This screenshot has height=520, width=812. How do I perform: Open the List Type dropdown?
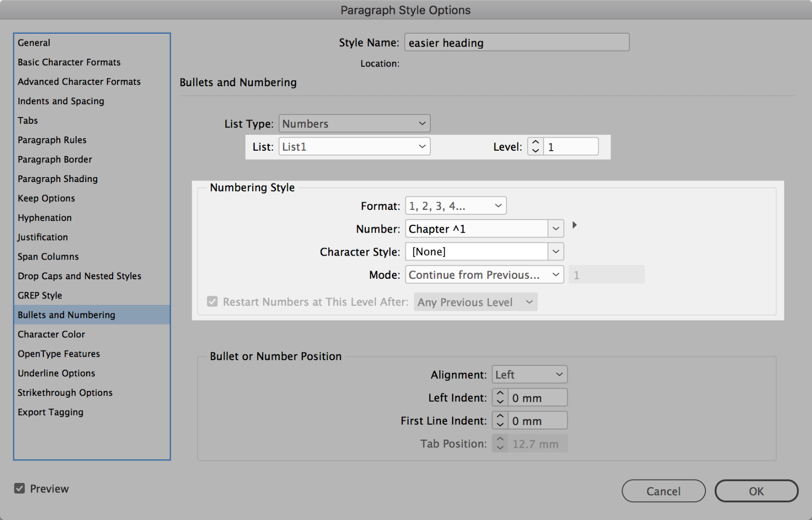pyautogui.click(x=354, y=124)
